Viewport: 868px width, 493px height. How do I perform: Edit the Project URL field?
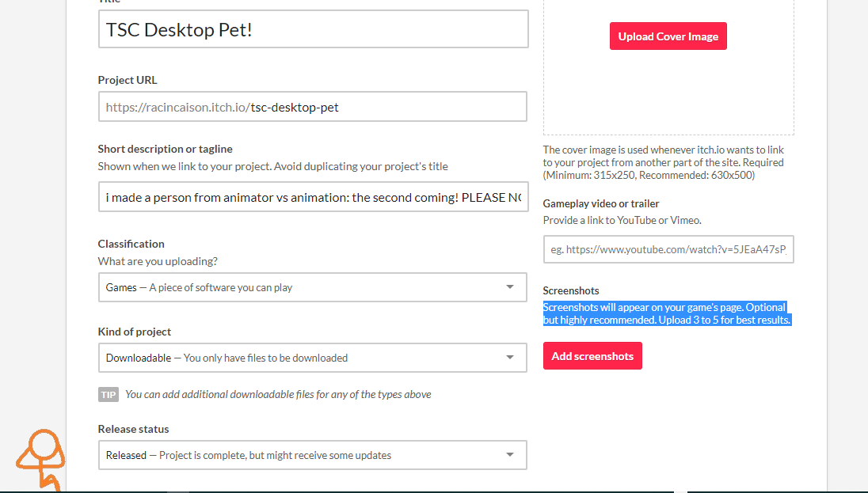click(313, 107)
